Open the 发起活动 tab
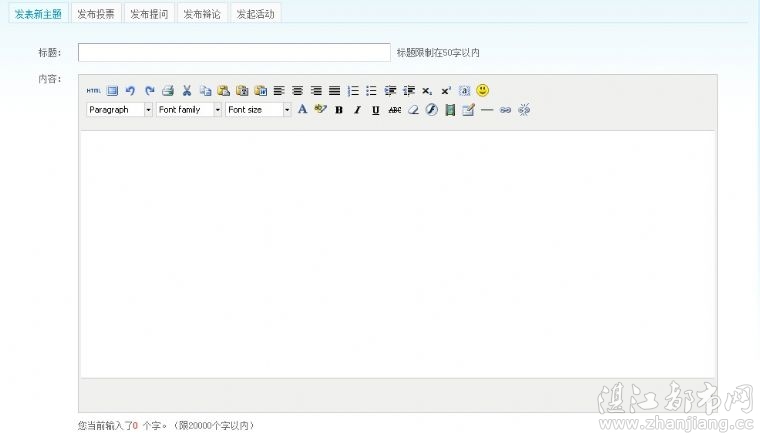Image resolution: width=760 pixels, height=440 pixels. (256, 14)
